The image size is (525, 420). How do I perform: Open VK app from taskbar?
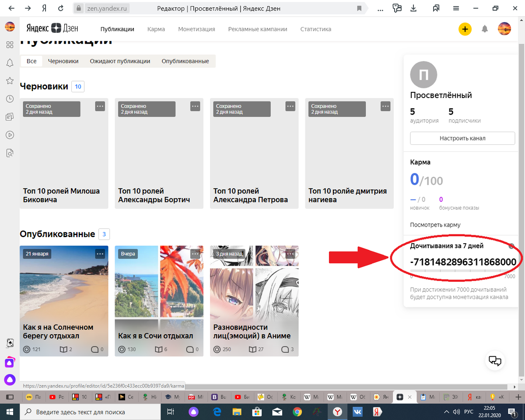pyautogui.click(x=357, y=412)
